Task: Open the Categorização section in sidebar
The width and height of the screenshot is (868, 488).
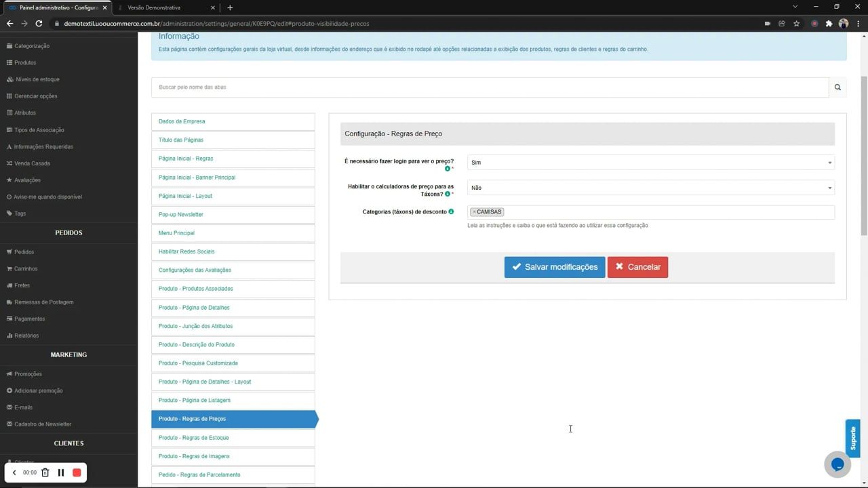Action: click(x=32, y=45)
